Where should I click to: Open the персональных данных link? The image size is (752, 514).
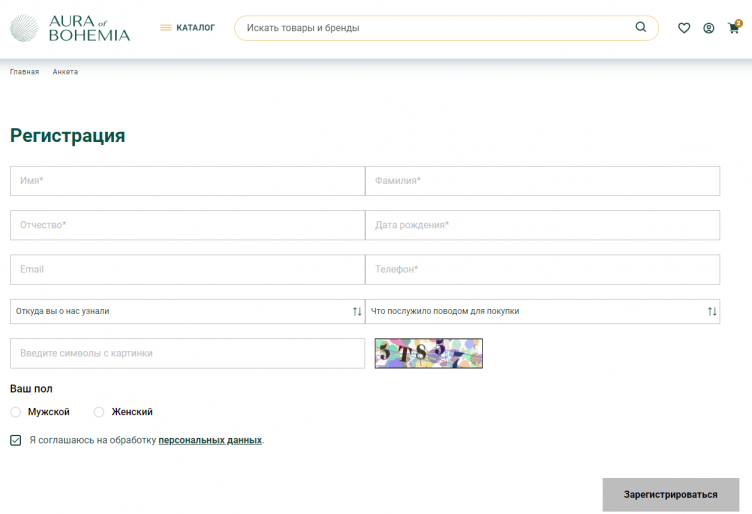coord(210,440)
